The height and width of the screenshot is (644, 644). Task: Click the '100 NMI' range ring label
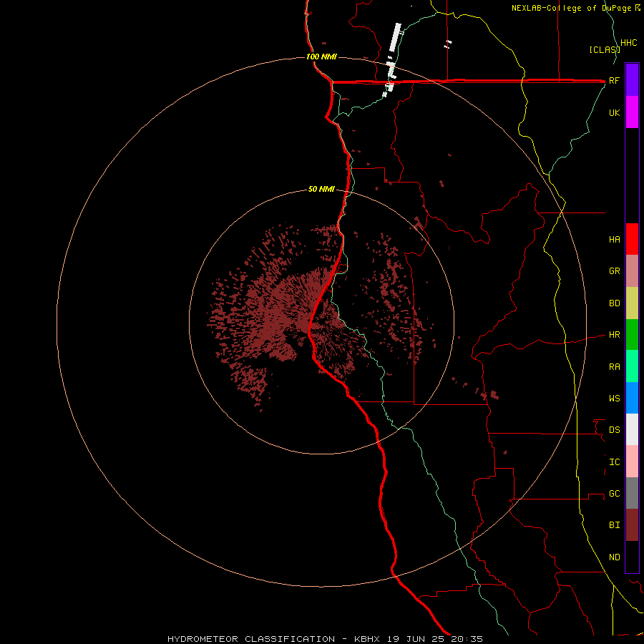tap(321, 57)
